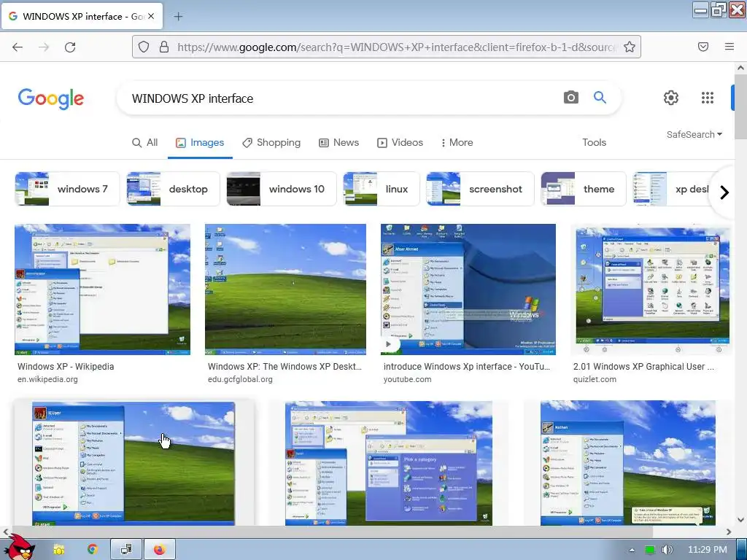Screen dimensions: 747x560
Task: Open second-row Pick a category image
Action: pos(389,463)
